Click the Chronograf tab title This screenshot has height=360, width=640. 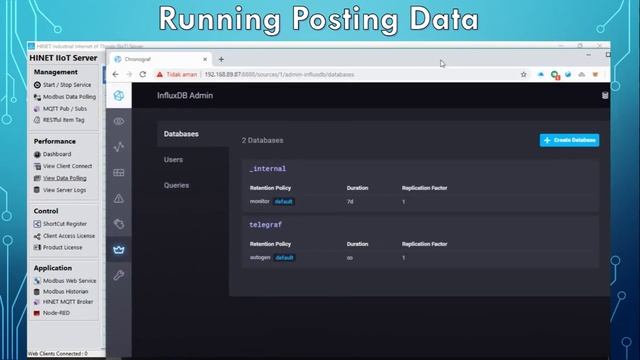point(138,59)
